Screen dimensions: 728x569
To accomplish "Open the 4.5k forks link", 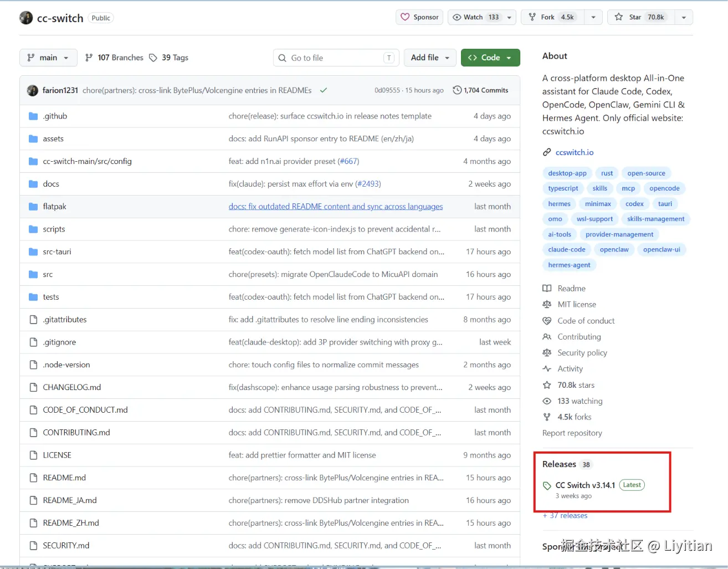I will (x=575, y=417).
